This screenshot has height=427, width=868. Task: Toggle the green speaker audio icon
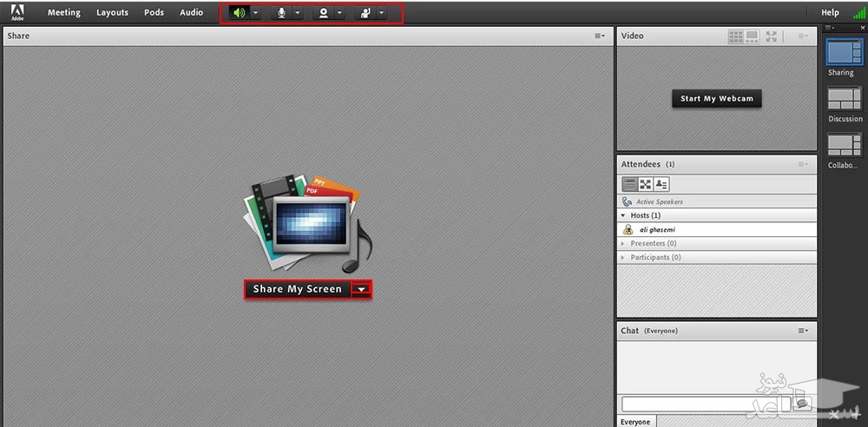pyautogui.click(x=238, y=13)
